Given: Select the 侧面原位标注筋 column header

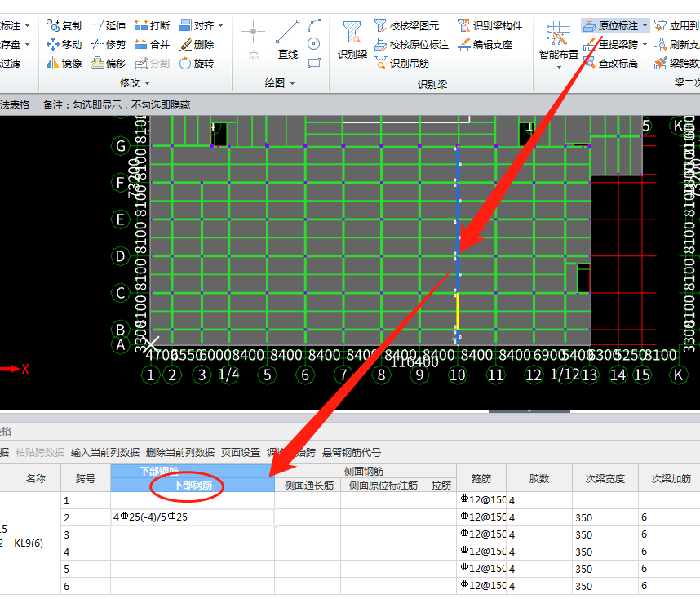Looking at the screenshot, I should (382, 486).
